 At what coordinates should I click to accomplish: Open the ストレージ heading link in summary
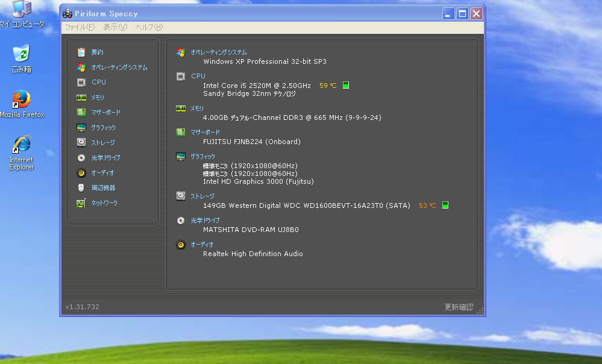tap(202, 196)
